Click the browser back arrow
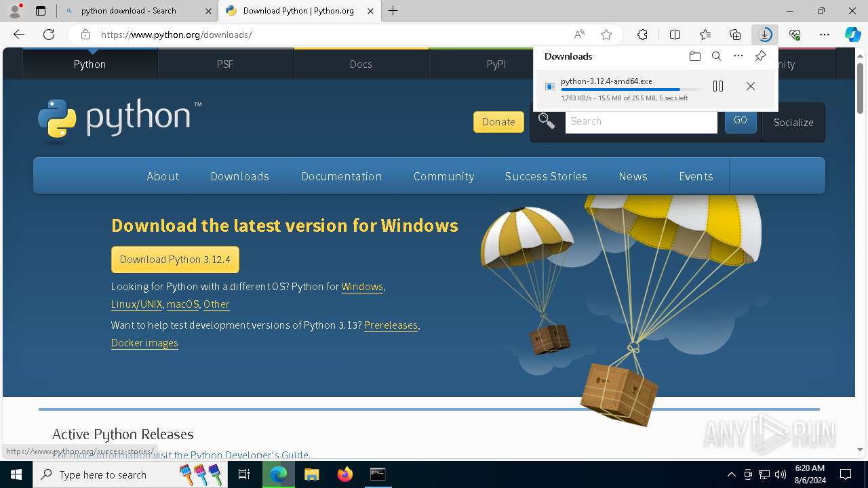868x488 pixels. pyautogui.click(x=19, y=35)
